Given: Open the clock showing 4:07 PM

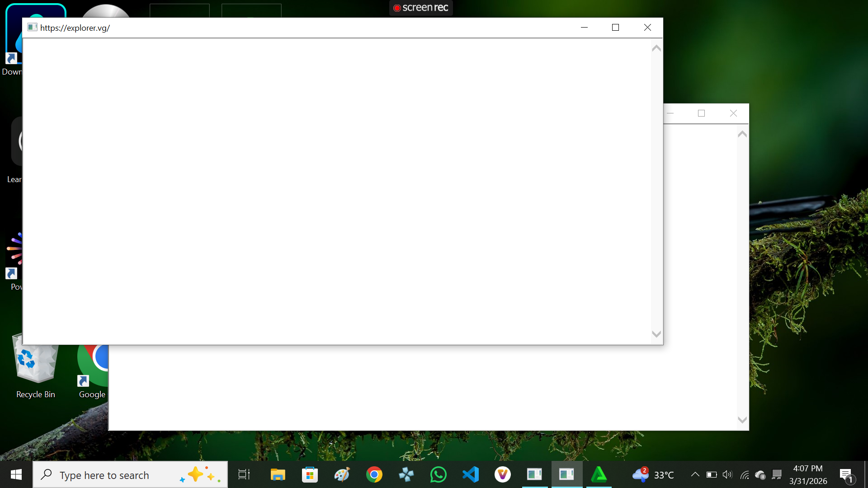Looking at the screenshot, I should coord(808,474).
